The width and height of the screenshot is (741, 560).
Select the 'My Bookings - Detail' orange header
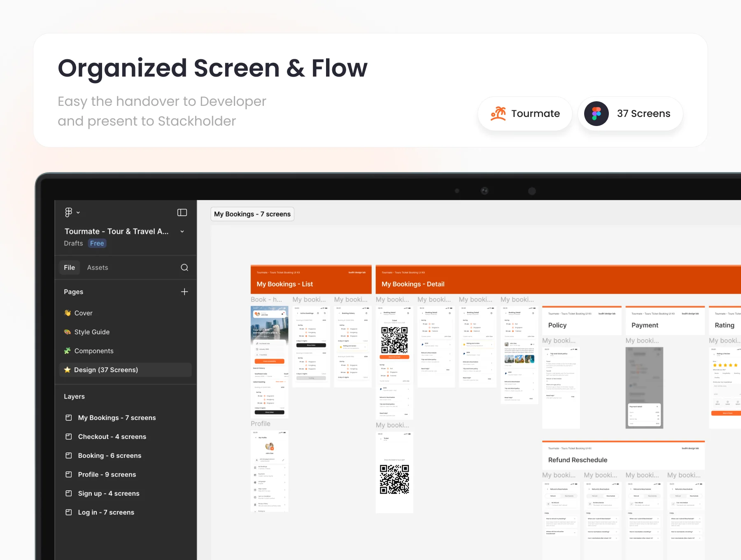click(x=558, y=280)
